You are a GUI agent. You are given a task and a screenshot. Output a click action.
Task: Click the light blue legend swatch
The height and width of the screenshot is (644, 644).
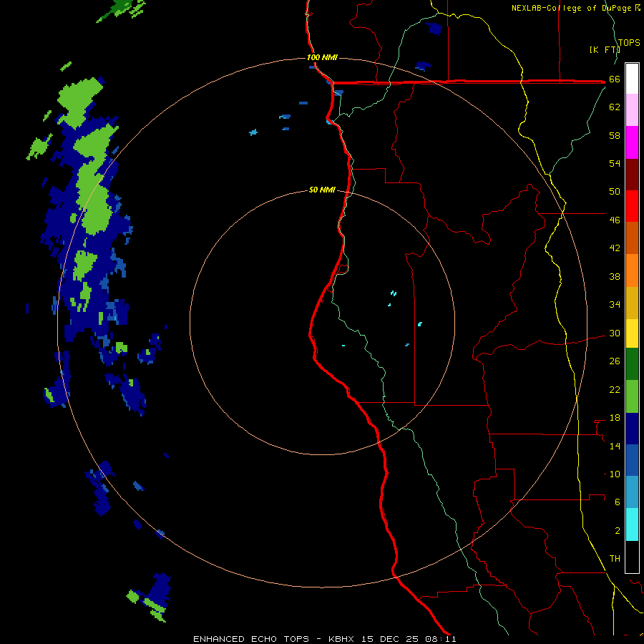coord(632,492)
